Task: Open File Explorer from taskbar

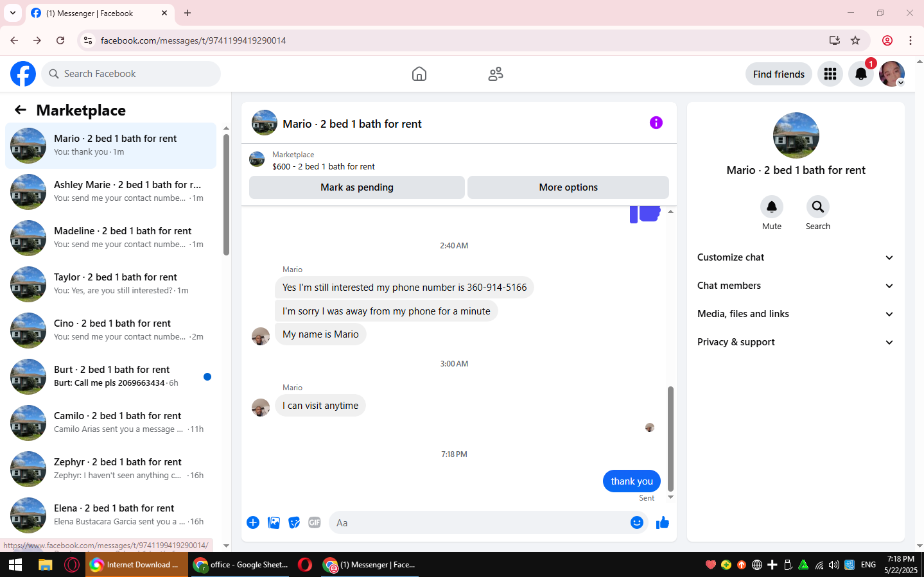Action: pyautogui.click(x=45, y=565)
